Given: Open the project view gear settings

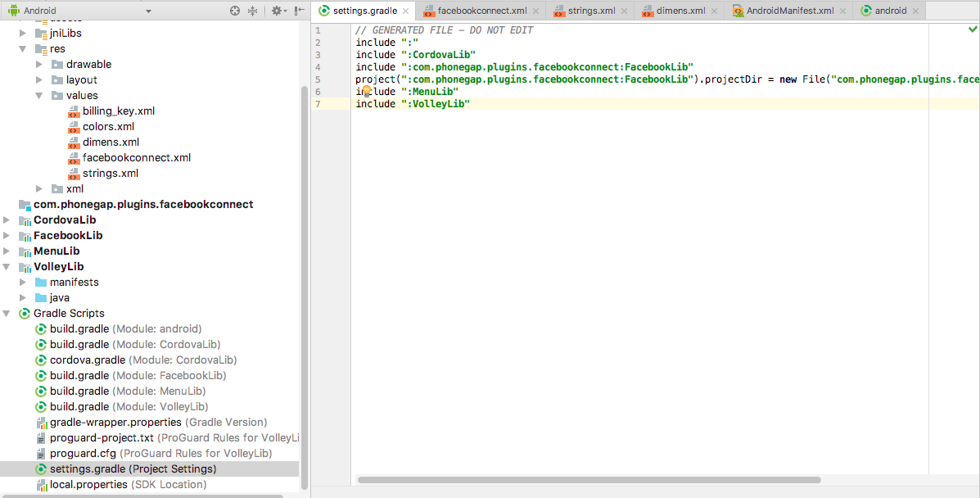Looking at the screenshot, I should (276, 11).
